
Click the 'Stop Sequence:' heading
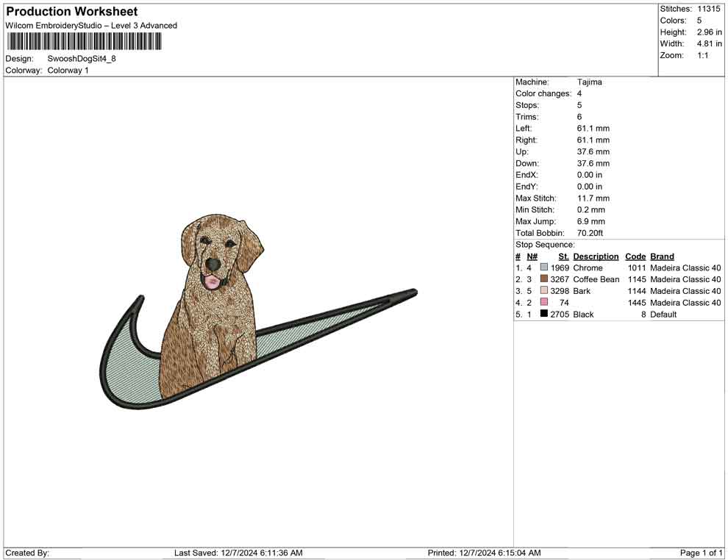(x=545, y=245)
